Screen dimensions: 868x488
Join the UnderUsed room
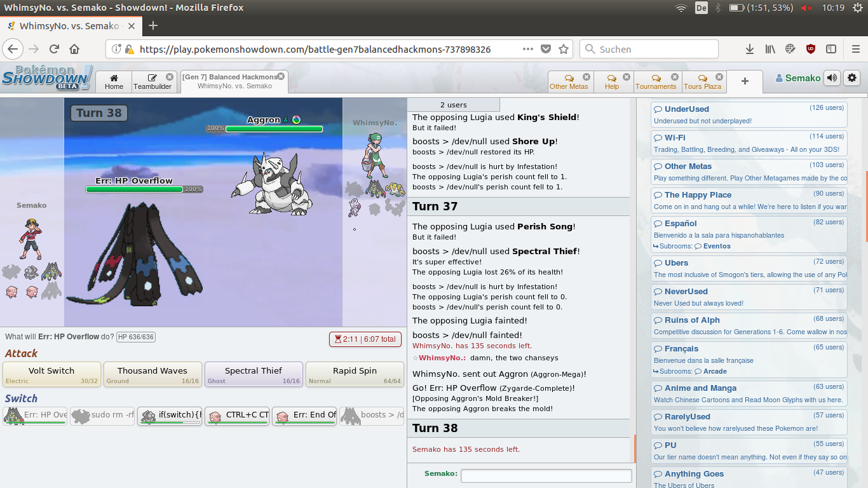click(749, 114)
